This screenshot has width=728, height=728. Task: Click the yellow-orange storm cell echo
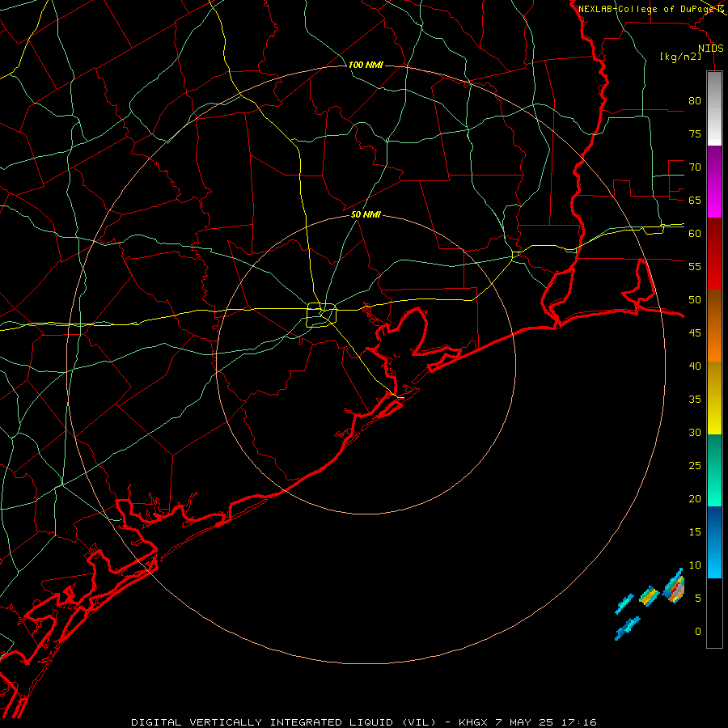coord(649,595)
